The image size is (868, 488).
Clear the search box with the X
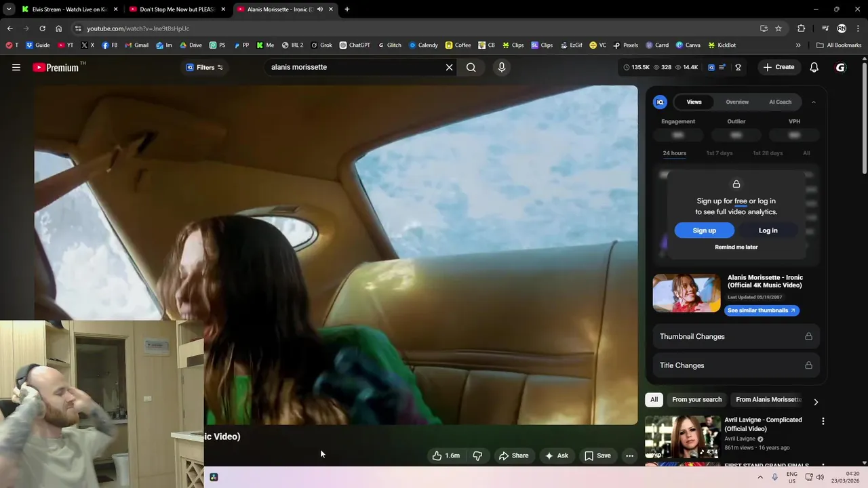tap(449, 67)
